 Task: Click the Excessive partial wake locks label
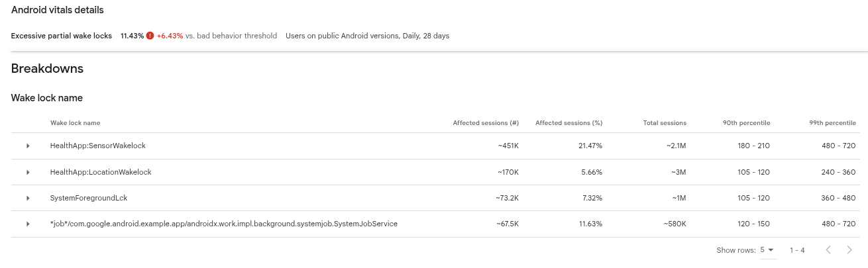pyautogui.click(x=62, y=36)
